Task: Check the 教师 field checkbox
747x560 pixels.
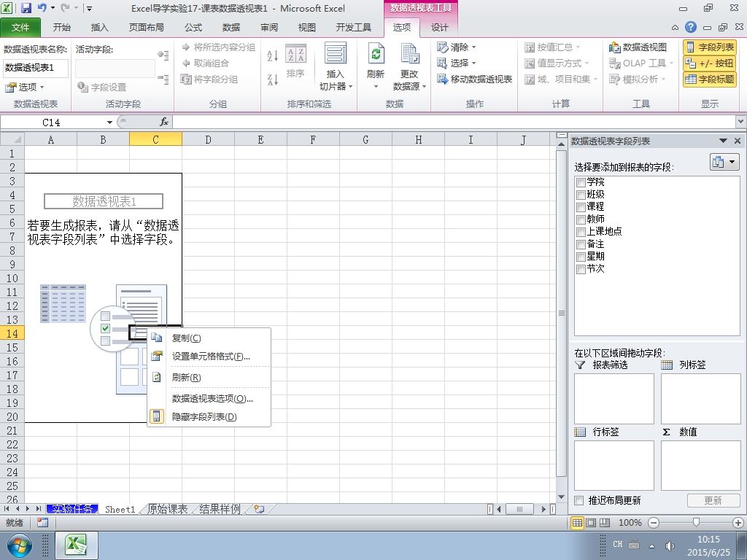Action: pos(581,219)
